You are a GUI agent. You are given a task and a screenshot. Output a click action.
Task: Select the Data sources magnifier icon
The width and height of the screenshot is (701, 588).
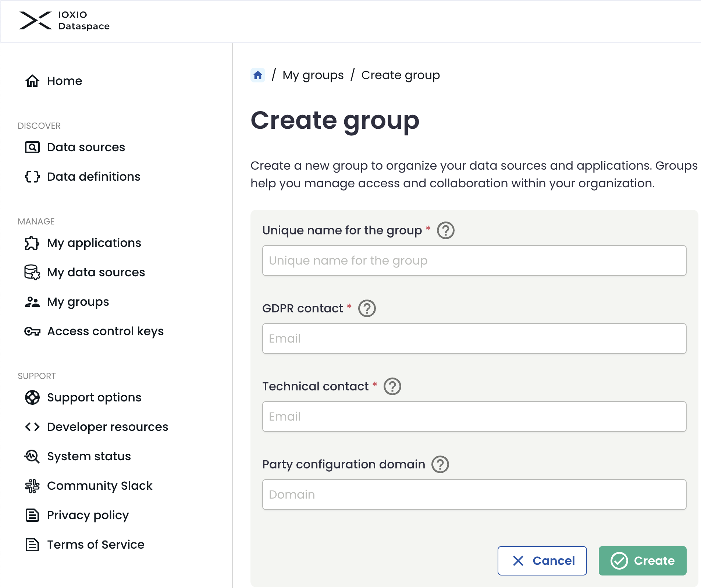tap(32, 147)
